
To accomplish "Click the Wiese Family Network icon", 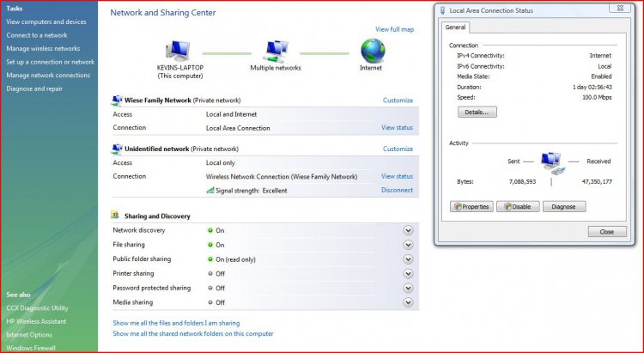I will [x=116, y=100].
